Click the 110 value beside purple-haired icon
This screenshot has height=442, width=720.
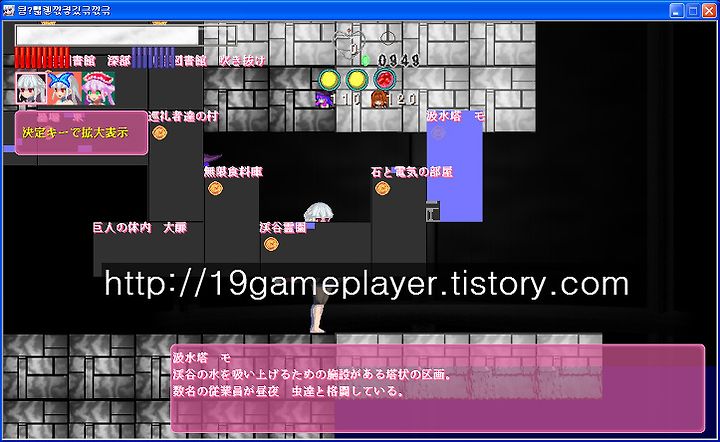347,99
